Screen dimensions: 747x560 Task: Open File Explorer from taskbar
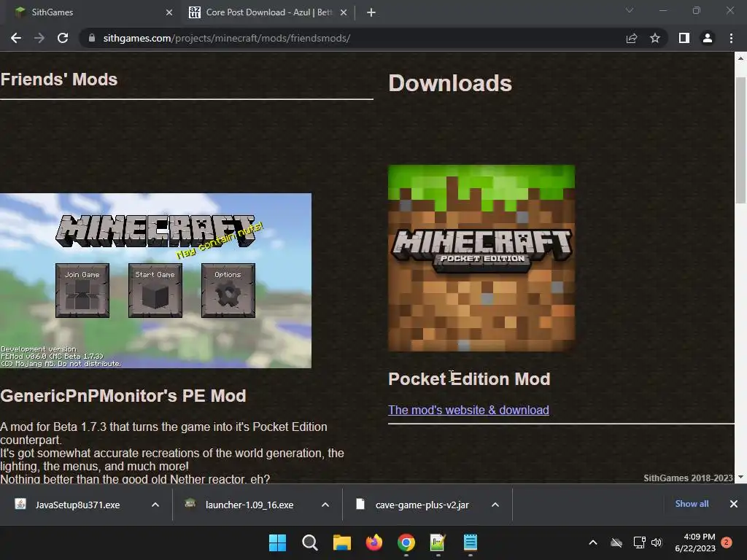pos(341,542)
